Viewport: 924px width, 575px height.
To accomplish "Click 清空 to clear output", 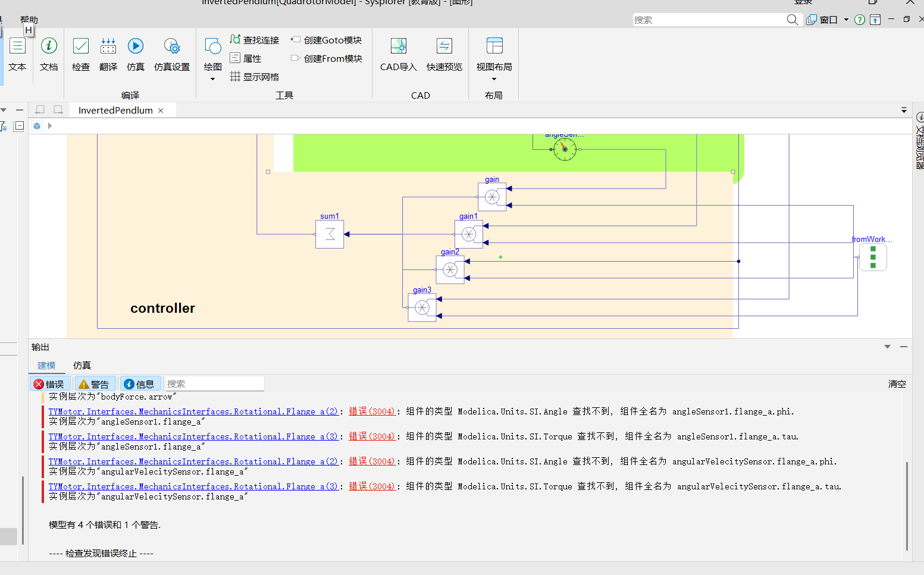I will pos(897,384).
